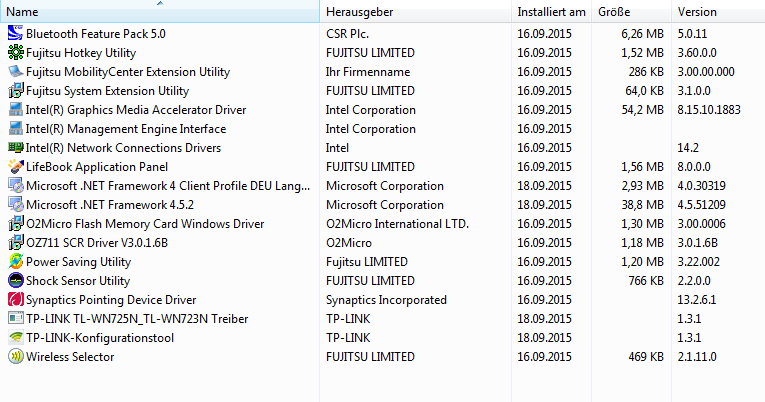
Task: Select the Shock Sensor Utility icon
Action: 16,281
